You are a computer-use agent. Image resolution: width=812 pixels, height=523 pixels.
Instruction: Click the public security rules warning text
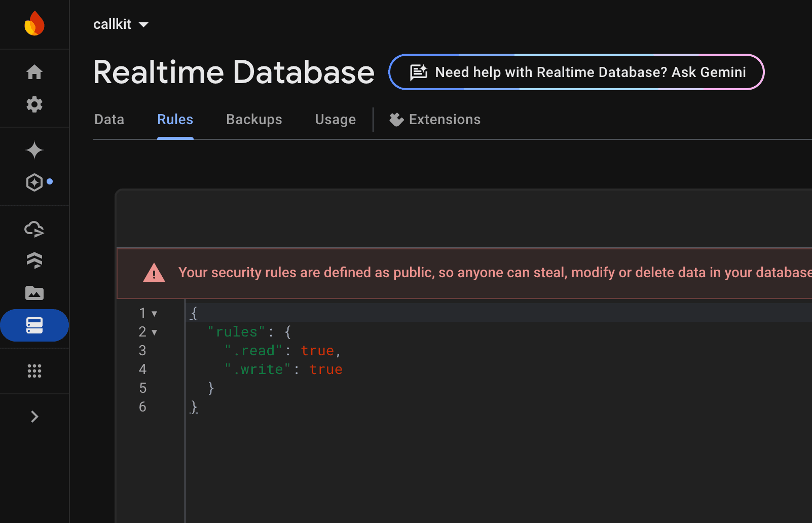[x=495, y=273]
